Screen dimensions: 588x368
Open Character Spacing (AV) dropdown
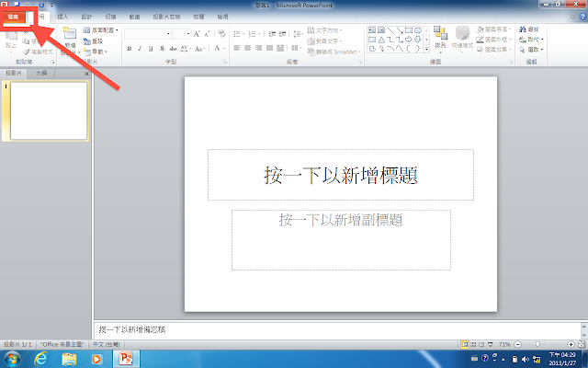(x=186, y=49)
